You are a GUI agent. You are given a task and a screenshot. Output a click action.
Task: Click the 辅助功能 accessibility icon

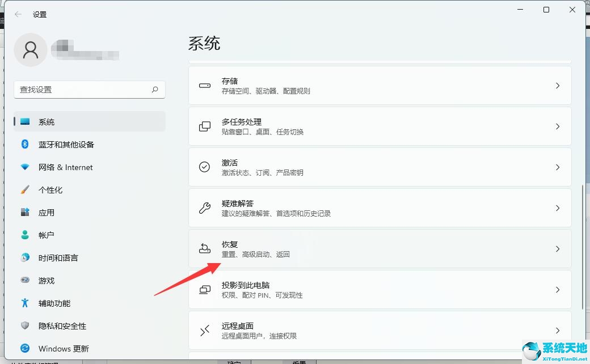tap(24, 303)
